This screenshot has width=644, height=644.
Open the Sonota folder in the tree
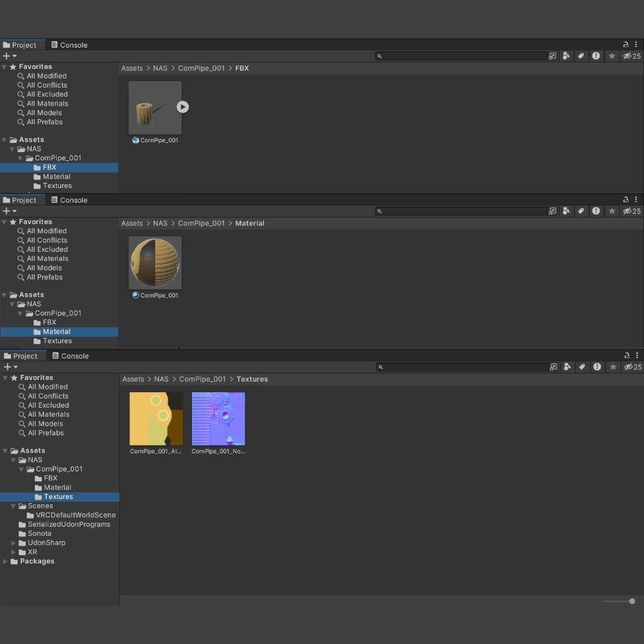click(x=39, y=533)
